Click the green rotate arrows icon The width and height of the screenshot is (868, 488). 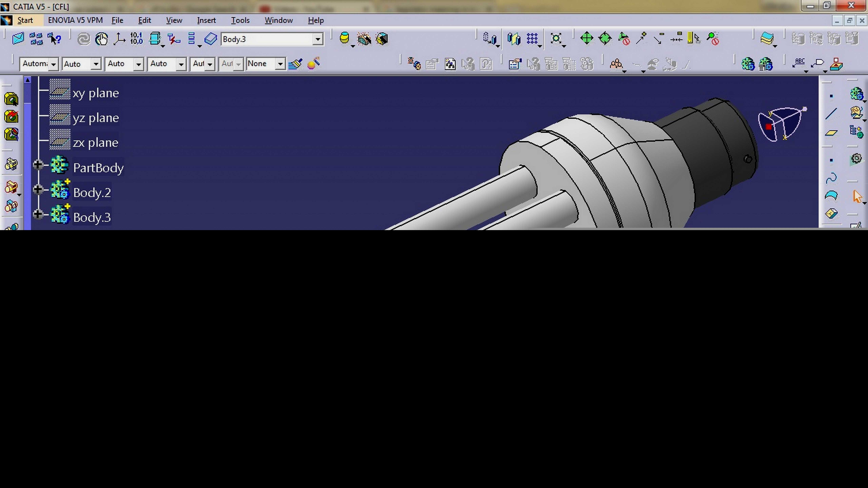[x=605, y=38]
